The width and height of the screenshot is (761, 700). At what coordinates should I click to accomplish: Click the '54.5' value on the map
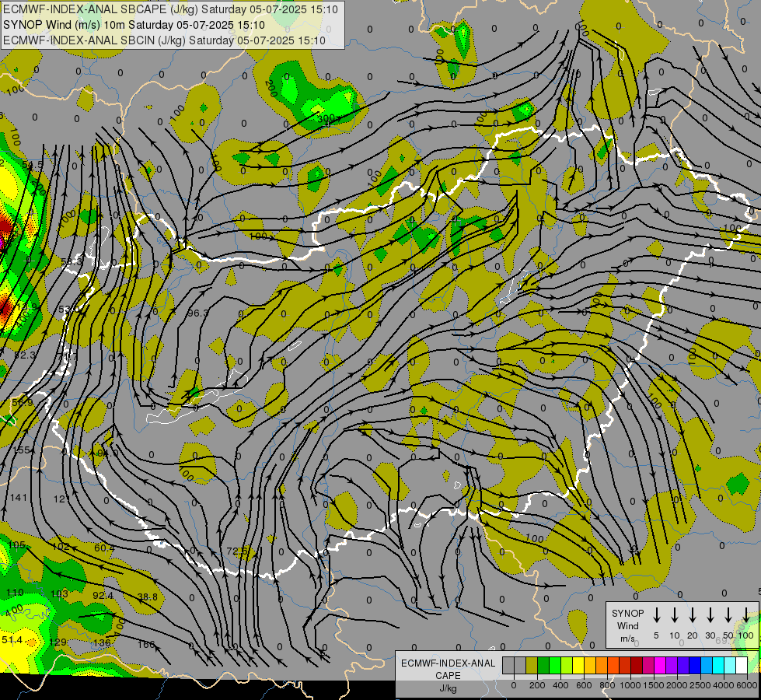click(33, 165)
